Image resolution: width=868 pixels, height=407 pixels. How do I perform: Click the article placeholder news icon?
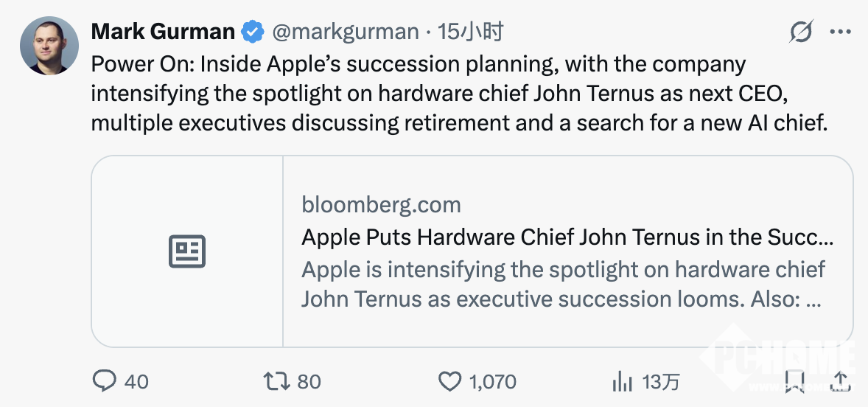pos(187,251)
